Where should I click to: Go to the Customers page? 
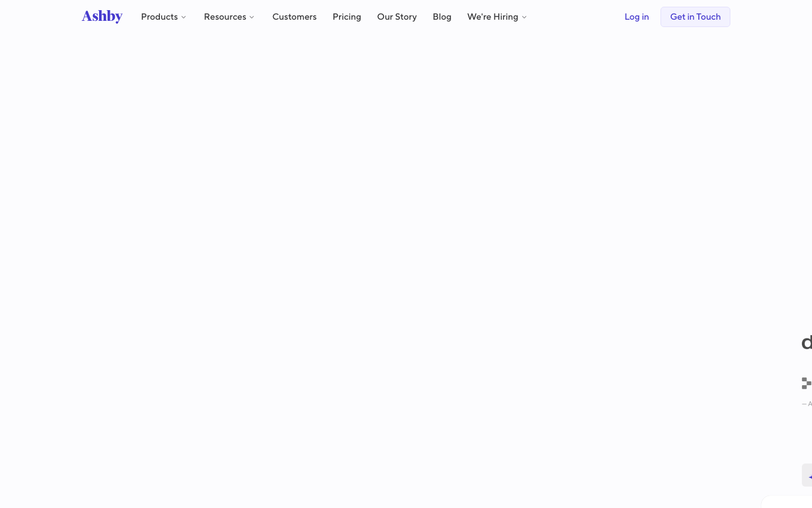[x=294, y=17]
